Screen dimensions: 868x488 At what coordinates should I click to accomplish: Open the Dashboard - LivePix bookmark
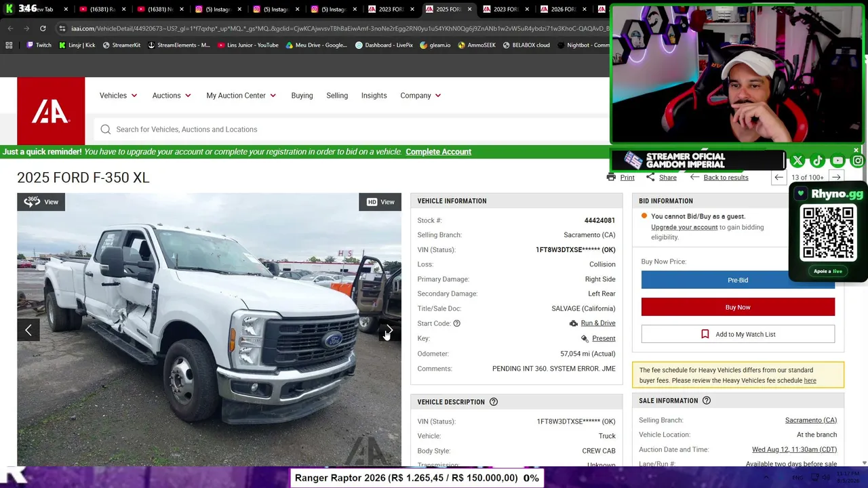(384, 45)
